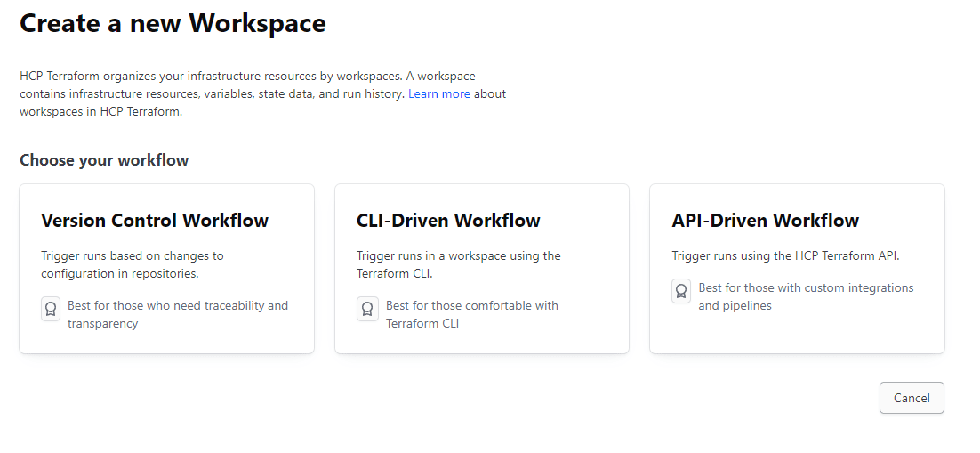The height and width of the screenshot is (453, 980).
Task: Click 'Trigger runs in a workspace' description
Action: click(x=459, y=264)
